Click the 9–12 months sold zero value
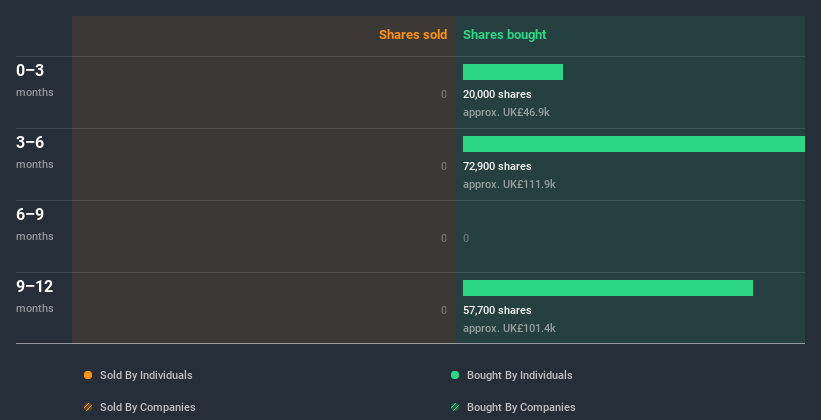The height and width of the screenshot is (420, 821). tap(444, 310)
